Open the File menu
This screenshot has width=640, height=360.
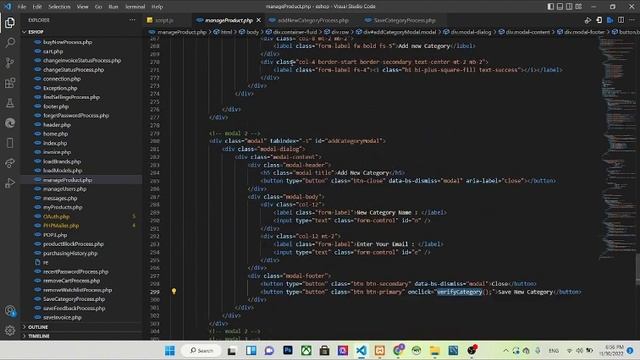pos(22,7)
